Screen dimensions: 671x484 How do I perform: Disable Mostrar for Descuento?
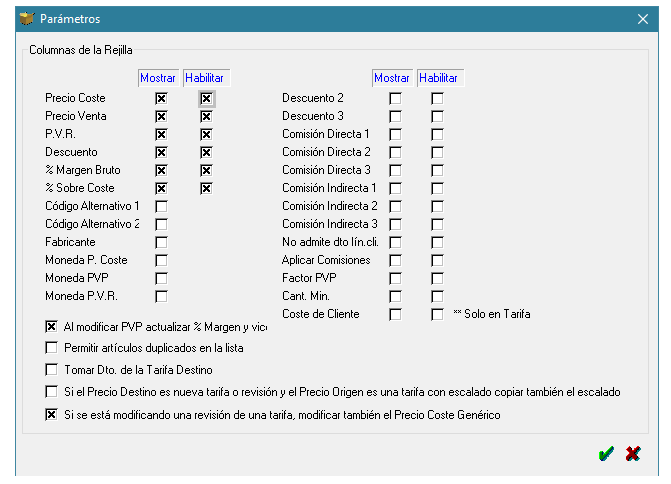161,152
